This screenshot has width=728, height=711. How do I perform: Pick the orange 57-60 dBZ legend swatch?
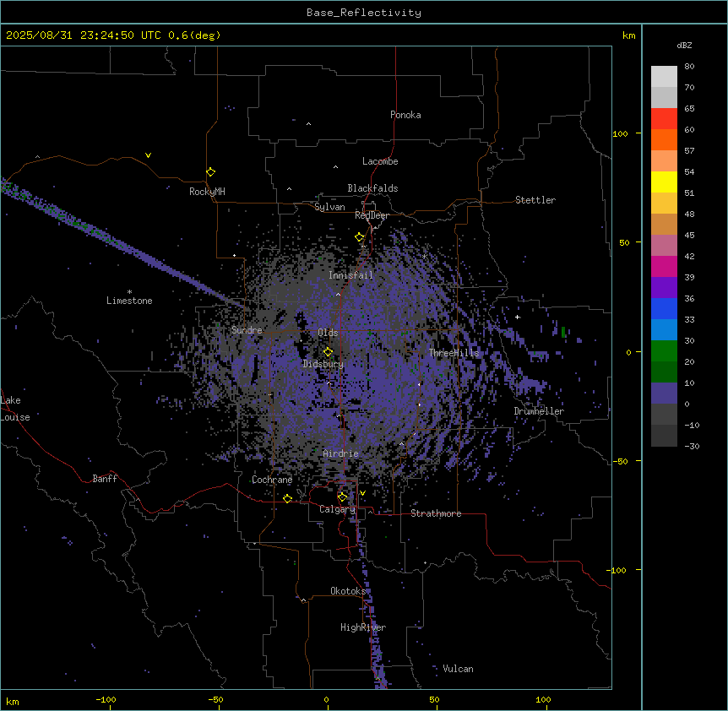pos(664,139)
